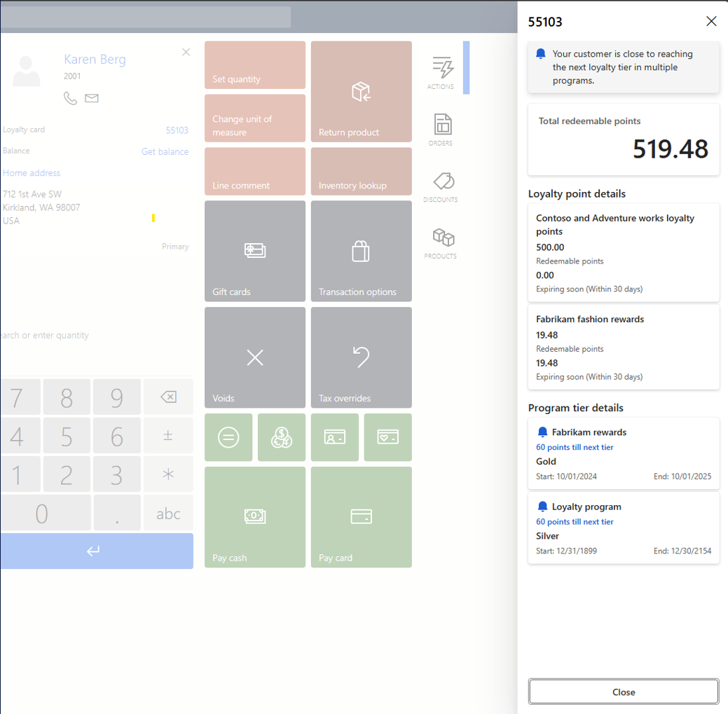Open the Voids tile

point(255,357)
